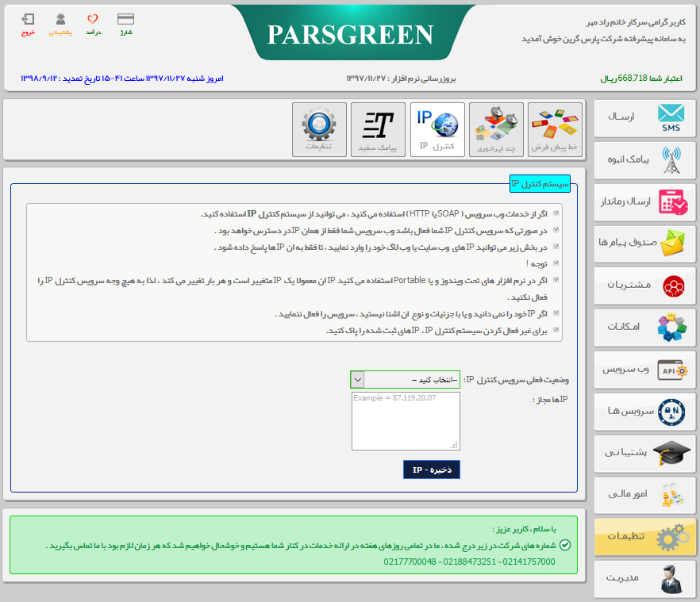Viewport: 700px width, 602px height.
Task: Open the Financial Affairs (امور مالی) menu
Action: pos(644,495)
